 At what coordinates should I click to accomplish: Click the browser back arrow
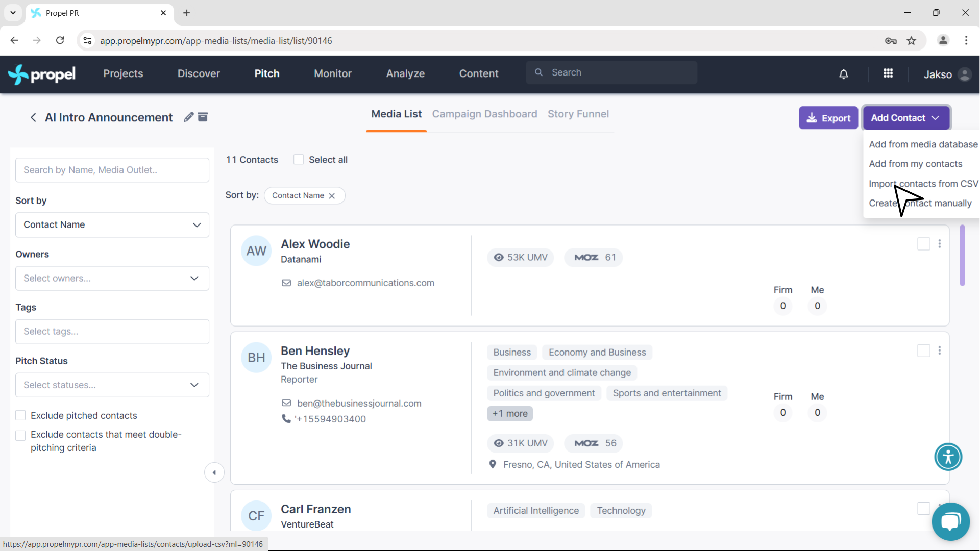[x=14, y=40]
